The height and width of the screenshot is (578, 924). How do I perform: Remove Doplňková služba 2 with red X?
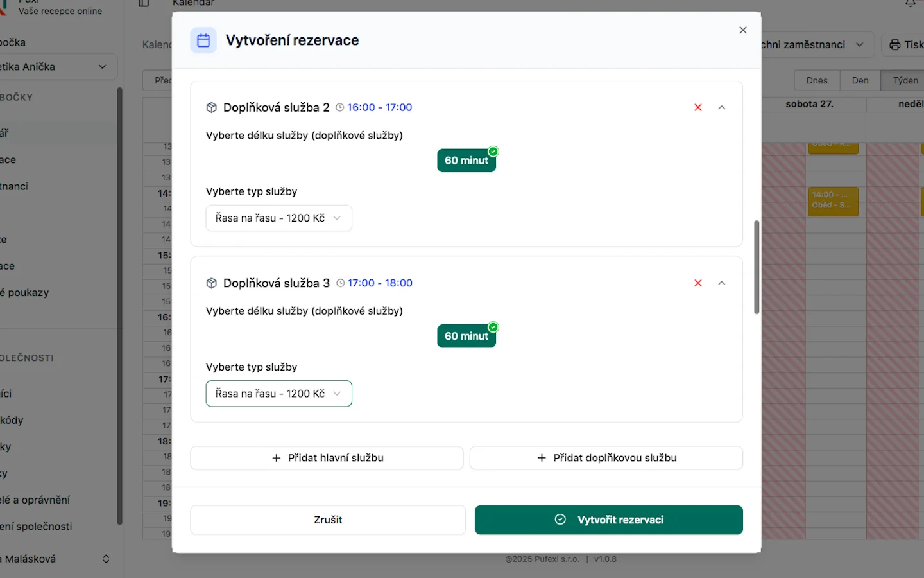698,107
